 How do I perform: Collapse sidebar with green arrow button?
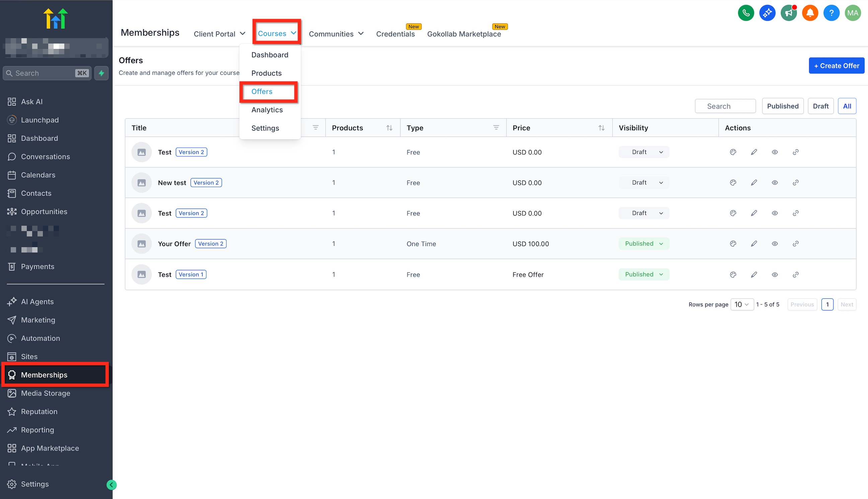(x=112, y=485)
